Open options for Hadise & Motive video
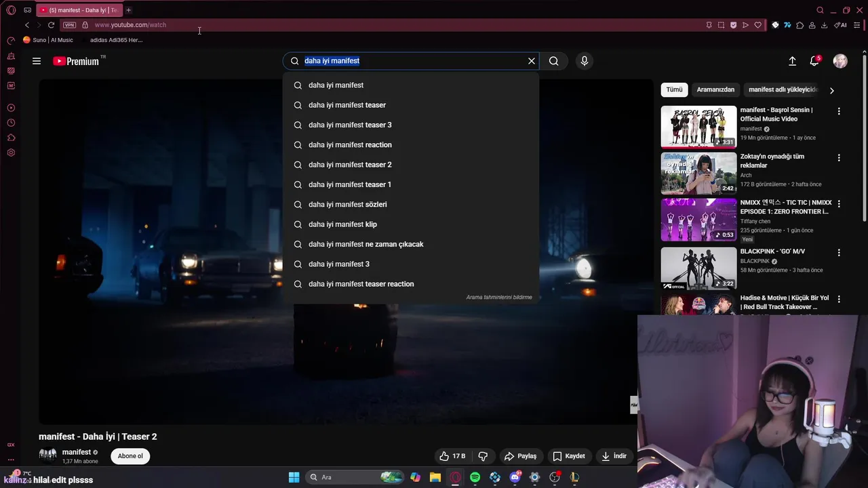 pos(839,299)
